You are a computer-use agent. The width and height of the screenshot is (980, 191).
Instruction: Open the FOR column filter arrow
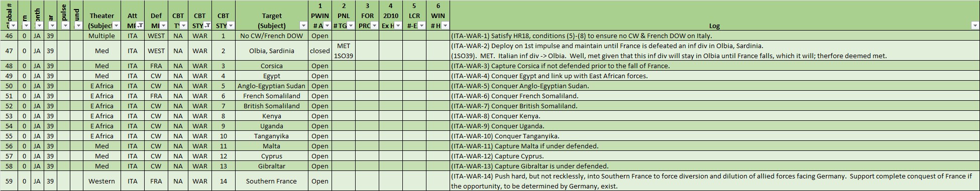tap(374, 26)
